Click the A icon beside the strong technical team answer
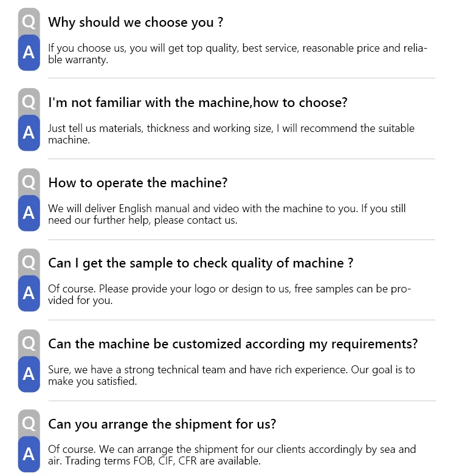Image resolution: width=456 pixels, height=476 pixels. pos(29,374)
